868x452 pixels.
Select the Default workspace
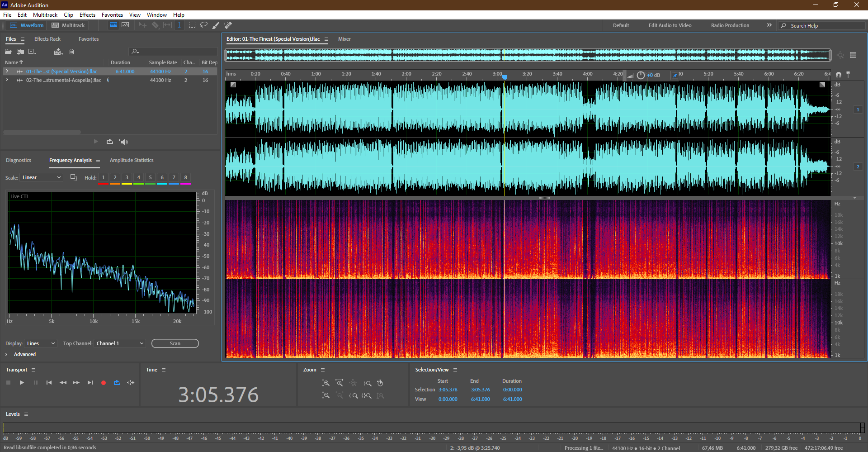click(621, 25)
